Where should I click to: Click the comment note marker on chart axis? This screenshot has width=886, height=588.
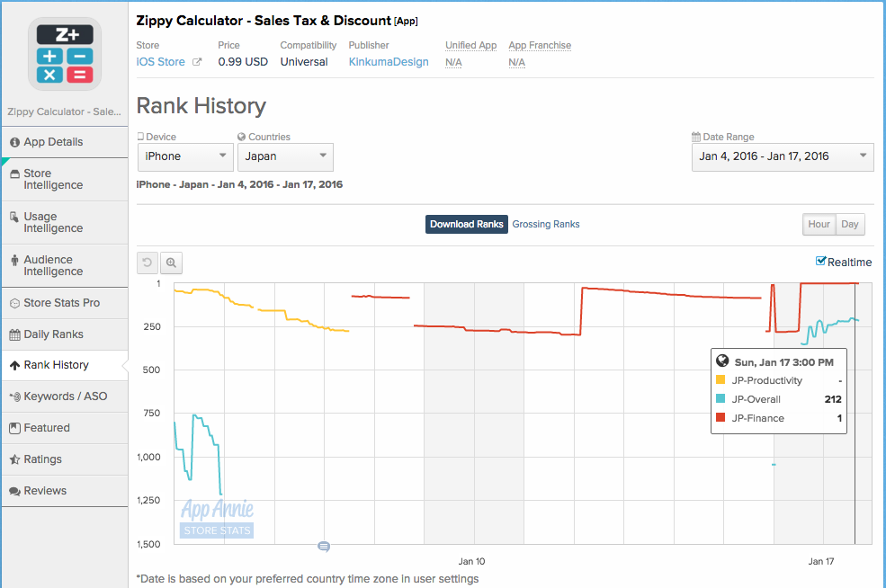[324, 547]
